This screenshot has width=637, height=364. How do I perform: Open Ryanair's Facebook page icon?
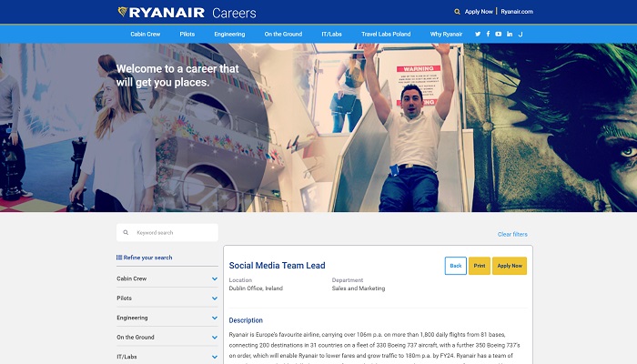(x=488, y=34)
